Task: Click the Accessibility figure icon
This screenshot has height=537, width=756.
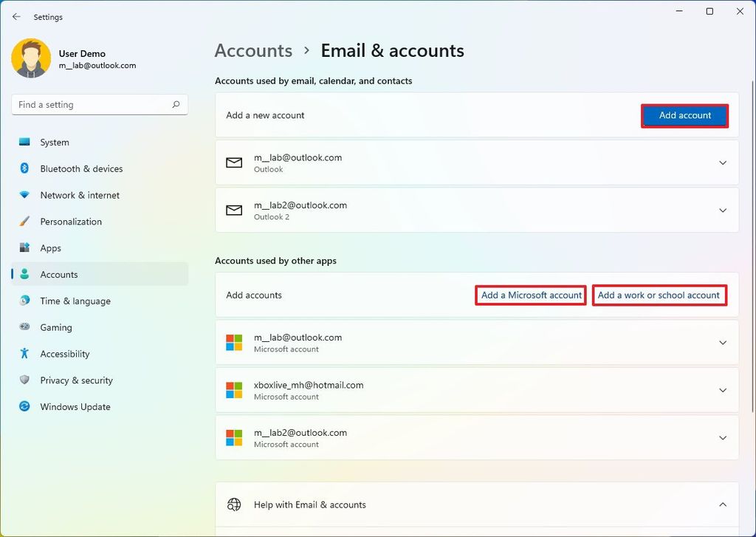Action: coord(24,353)
